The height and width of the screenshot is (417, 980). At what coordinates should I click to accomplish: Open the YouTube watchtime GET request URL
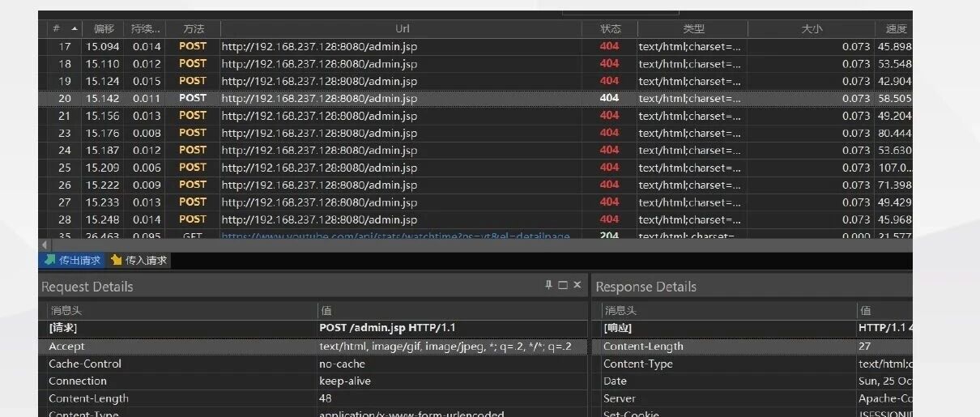pos(395,236)
